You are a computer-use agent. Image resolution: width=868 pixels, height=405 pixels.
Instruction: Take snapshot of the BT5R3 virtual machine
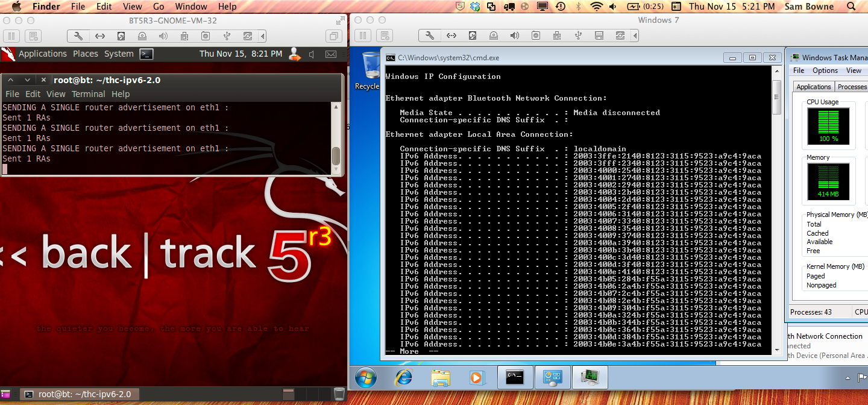tap(33, 36)
